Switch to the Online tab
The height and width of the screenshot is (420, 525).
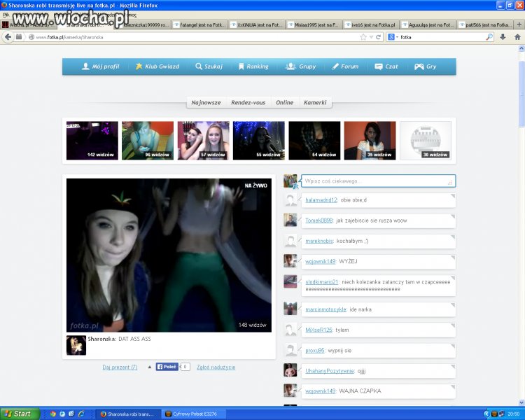(x=285, y=102)
